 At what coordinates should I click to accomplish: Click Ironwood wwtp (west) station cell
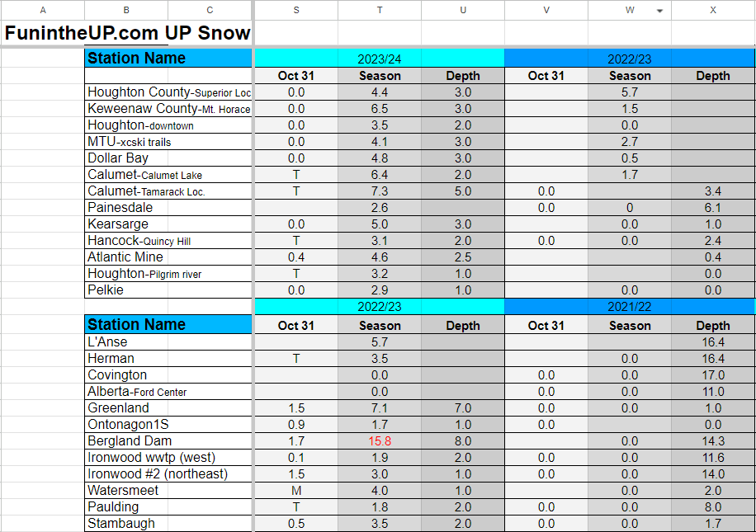coord(168,457)
